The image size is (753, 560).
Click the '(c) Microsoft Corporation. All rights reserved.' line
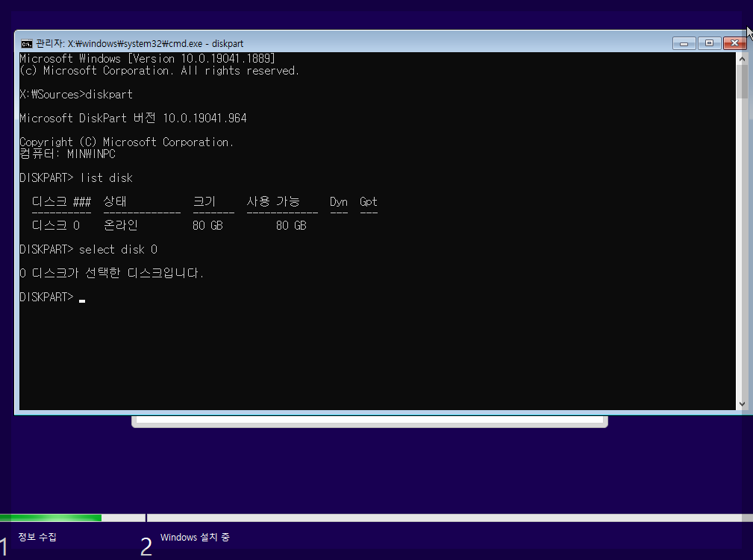click(x=160, y=71)
